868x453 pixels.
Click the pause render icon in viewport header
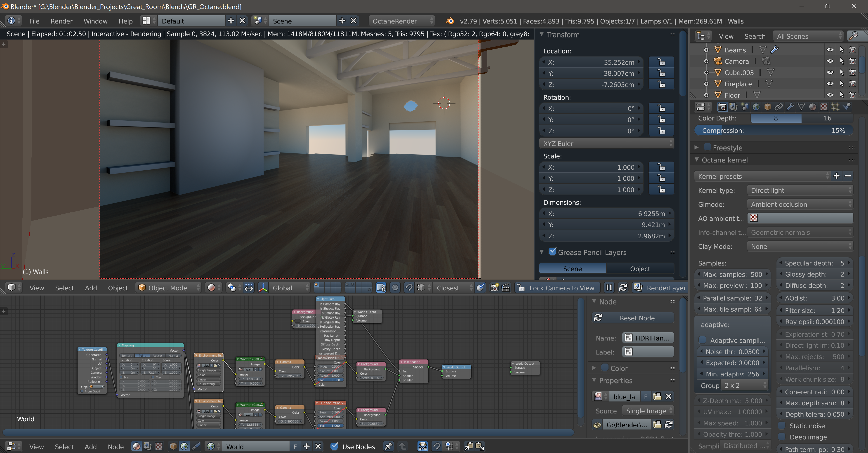point(609,288)
